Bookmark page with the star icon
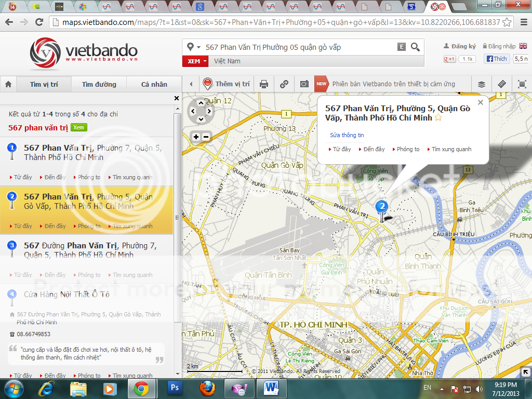This screenshot has width=532, height=399. click(507, 22)
